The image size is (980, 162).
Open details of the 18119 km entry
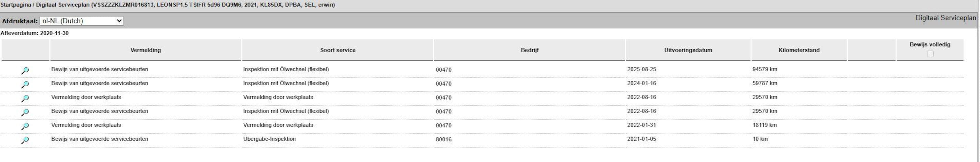pyautogui.click(x=25, y=126)
